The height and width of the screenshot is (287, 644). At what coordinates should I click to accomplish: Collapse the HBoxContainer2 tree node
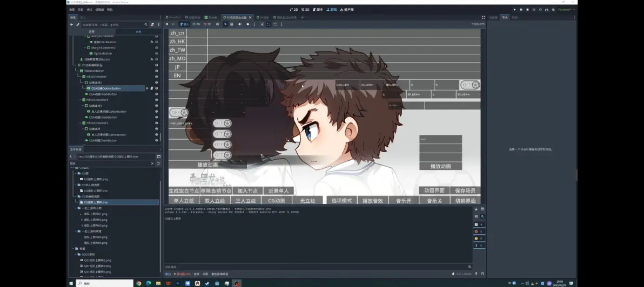pyautogui.click(x=80, y=123)
